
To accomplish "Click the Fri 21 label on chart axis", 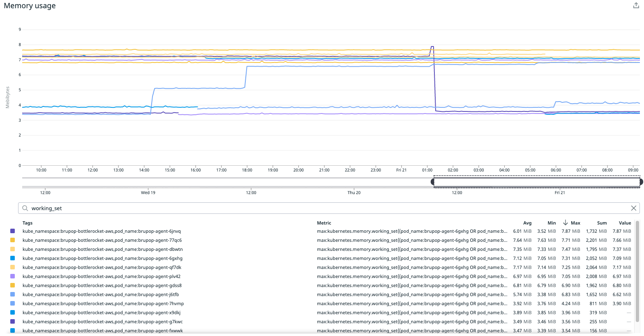I will point(401,170).
